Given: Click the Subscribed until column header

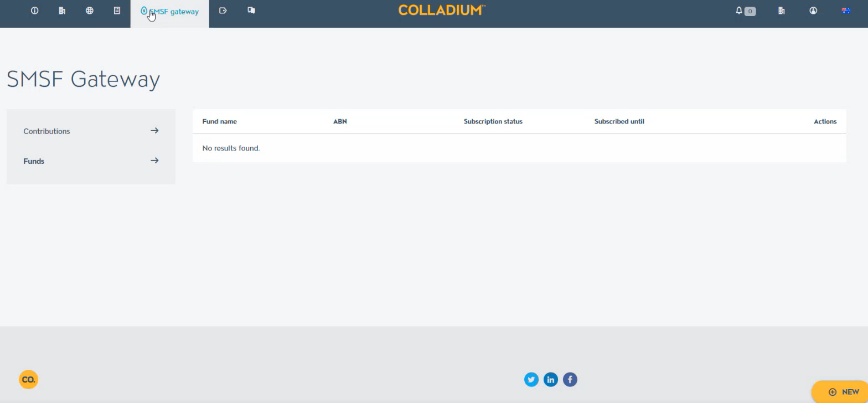Looking at the screenshot, I should [x=619, y=122].
